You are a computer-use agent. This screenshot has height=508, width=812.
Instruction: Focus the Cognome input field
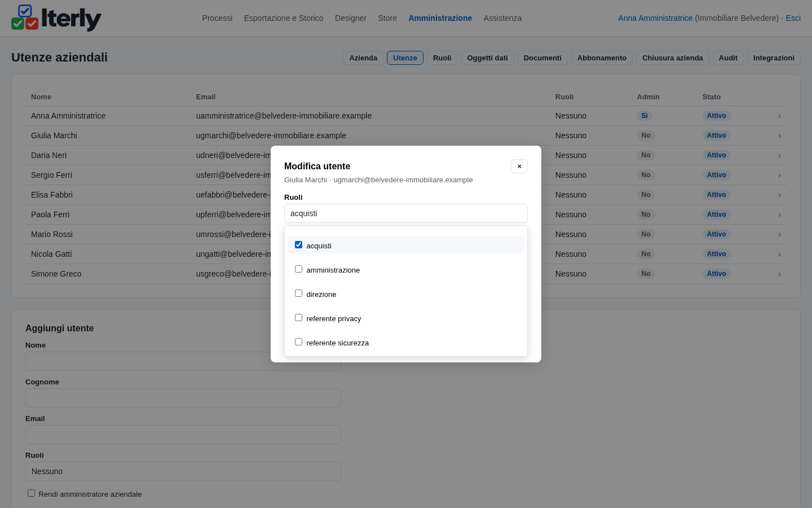(x=183, y=398)
